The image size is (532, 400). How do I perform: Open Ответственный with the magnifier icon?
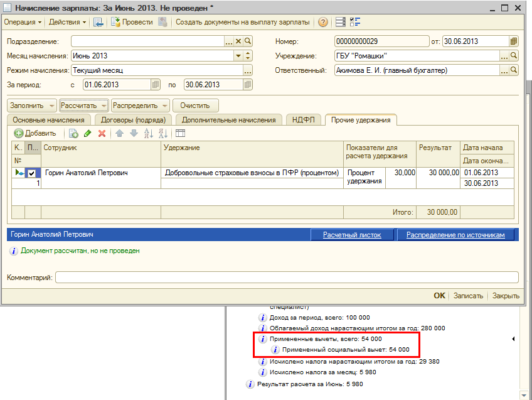click(514, 70)
